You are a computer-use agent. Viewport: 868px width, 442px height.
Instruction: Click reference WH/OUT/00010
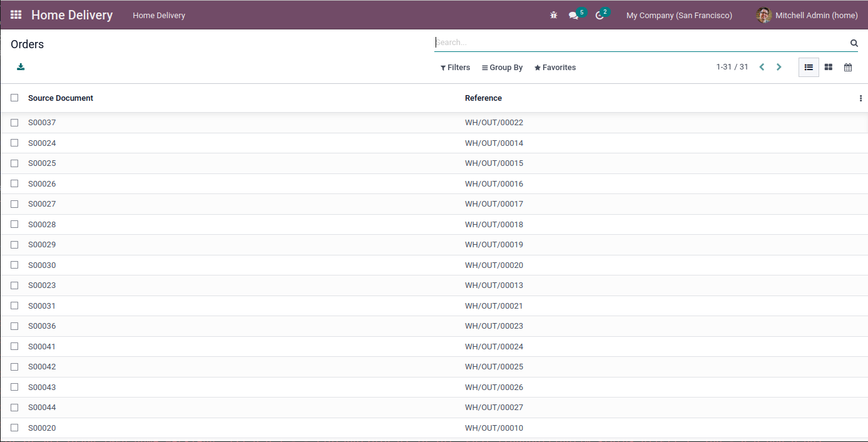tap(494, 428)
